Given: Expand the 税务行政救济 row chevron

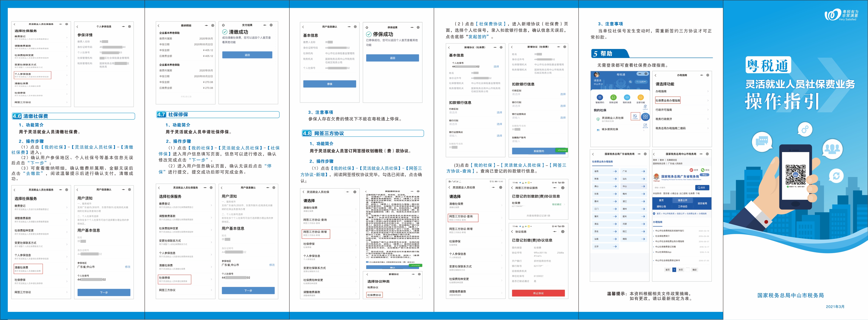Looking at the screenshot, I should point(708,119).
